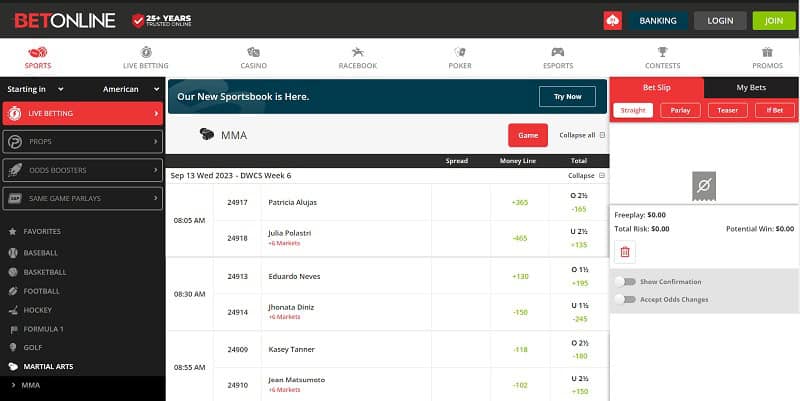Viewport: 800px width, 401px height.
Task: Open the red poker spade icon
Action: 612,20
